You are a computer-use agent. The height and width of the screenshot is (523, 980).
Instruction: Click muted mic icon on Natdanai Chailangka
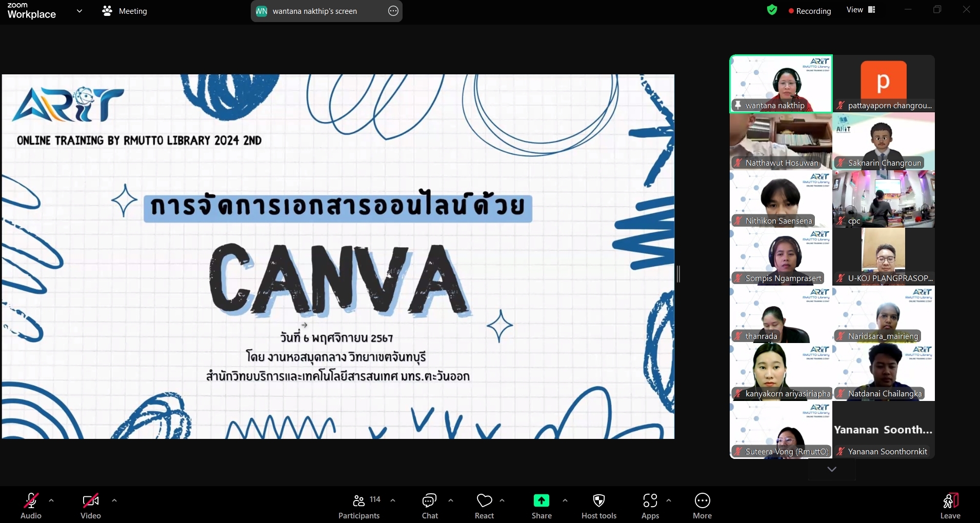coord(841,394)
